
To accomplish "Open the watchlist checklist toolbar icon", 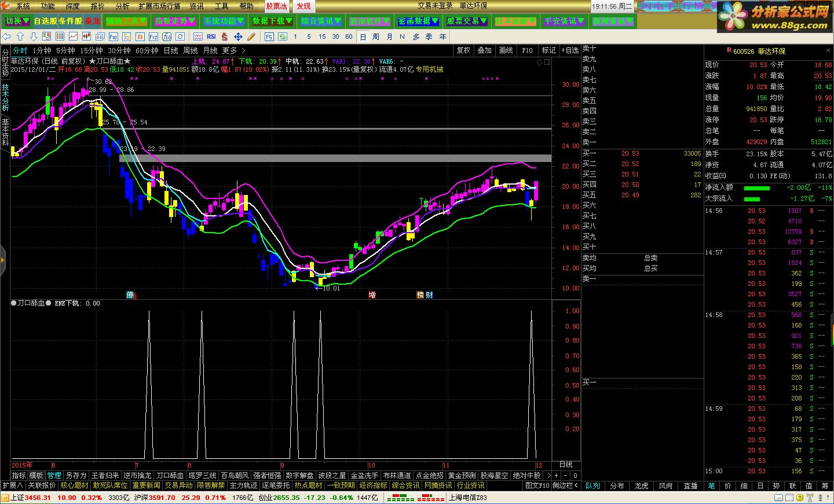I will pyautogui.click(x=47, y=36).
